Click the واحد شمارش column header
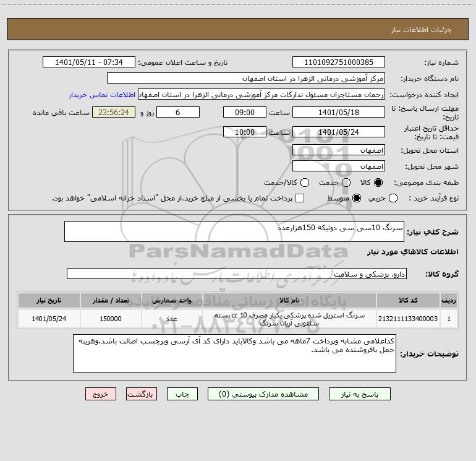 click(172, 300)
